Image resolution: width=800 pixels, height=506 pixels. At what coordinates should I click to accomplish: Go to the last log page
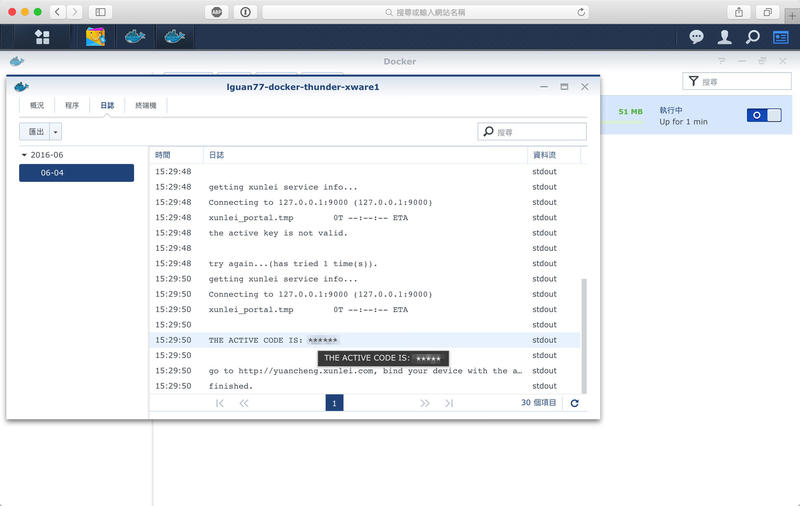click(449, 403)
